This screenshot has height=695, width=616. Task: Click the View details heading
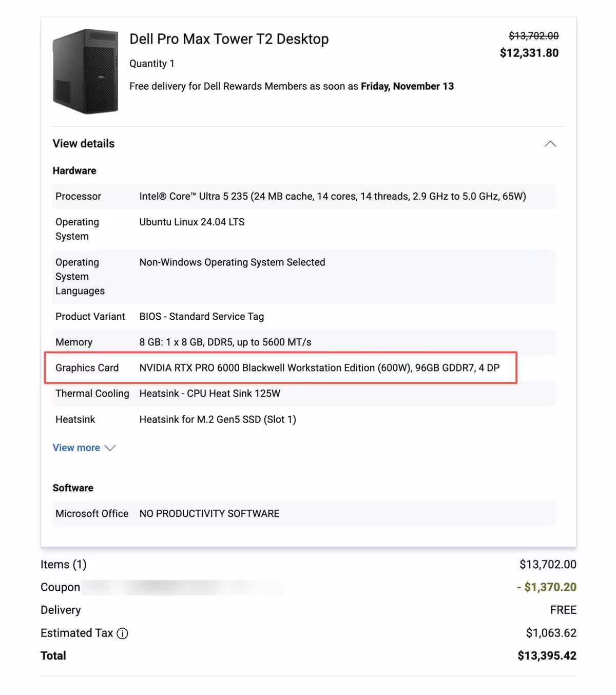(84, 144)
